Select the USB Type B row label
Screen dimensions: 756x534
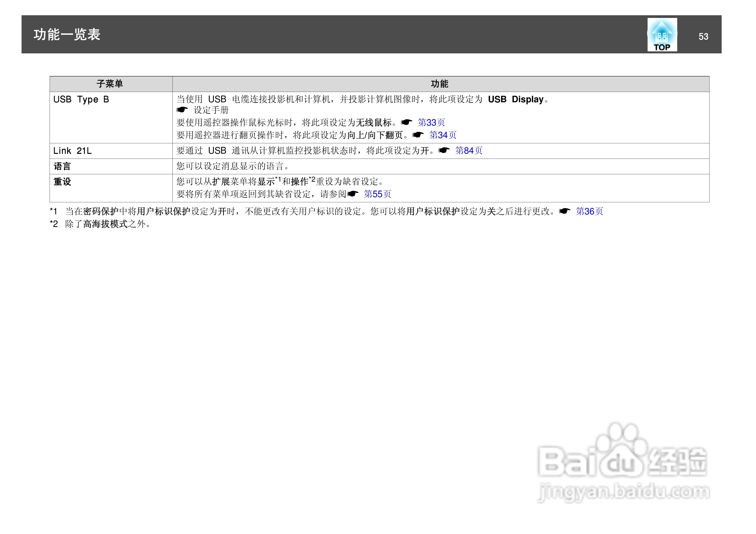(81, 99)
